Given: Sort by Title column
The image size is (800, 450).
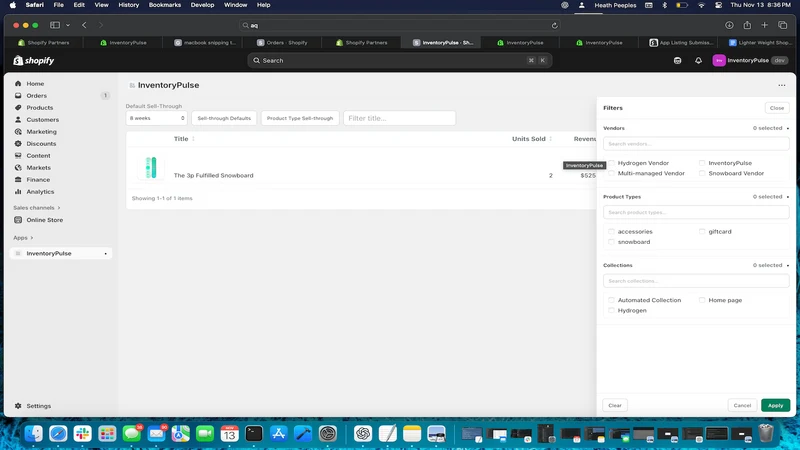Looking at the screenshot, I should [x=184, y=139].
